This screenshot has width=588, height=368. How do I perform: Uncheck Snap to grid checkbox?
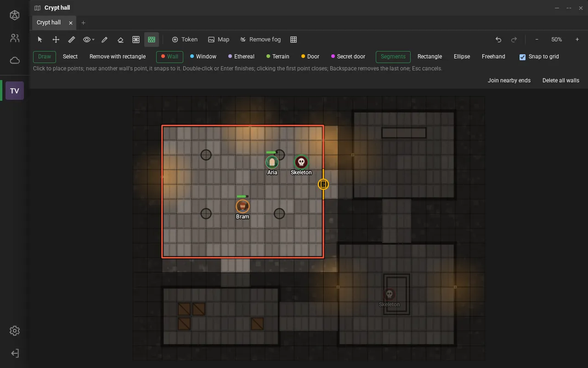(x=522, y=57)
